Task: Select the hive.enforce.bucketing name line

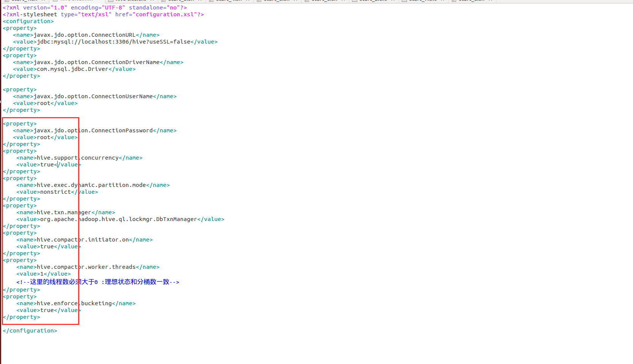Action: [76, 303]
